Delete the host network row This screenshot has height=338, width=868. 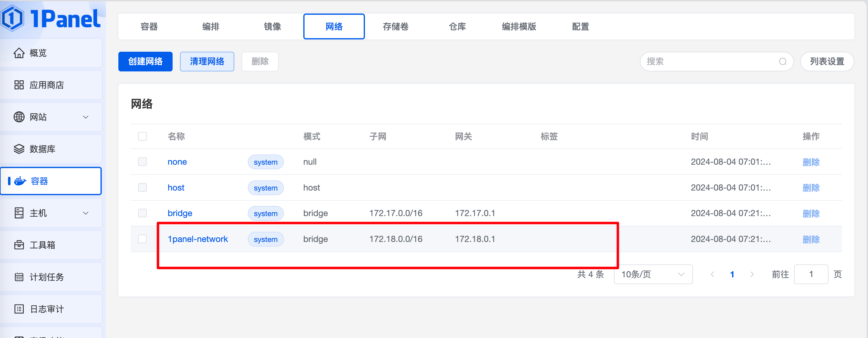pyautogui.click(x=811, y=188)
